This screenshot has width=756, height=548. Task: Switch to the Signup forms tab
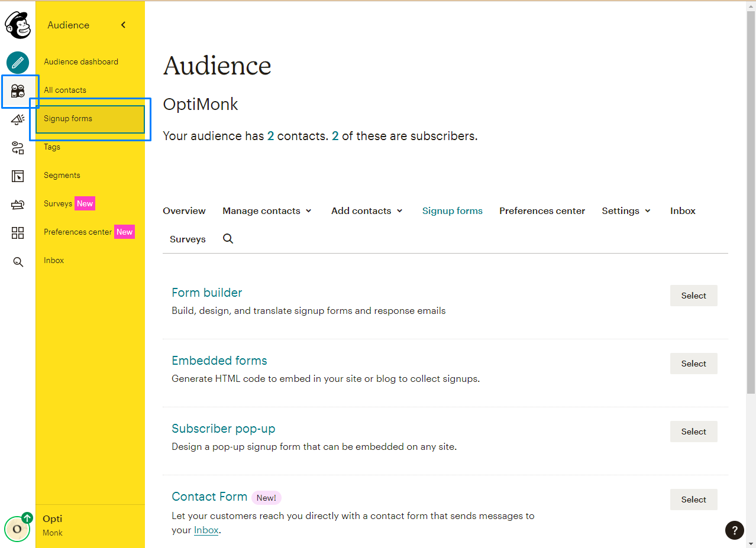coord(453,211)
